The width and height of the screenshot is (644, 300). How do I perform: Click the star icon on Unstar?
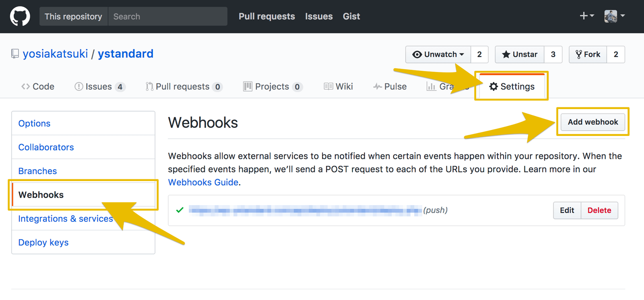[x=506, y=54]
